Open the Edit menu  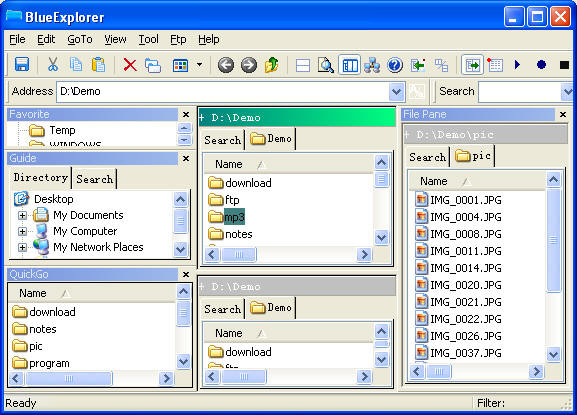pos(46,39)
